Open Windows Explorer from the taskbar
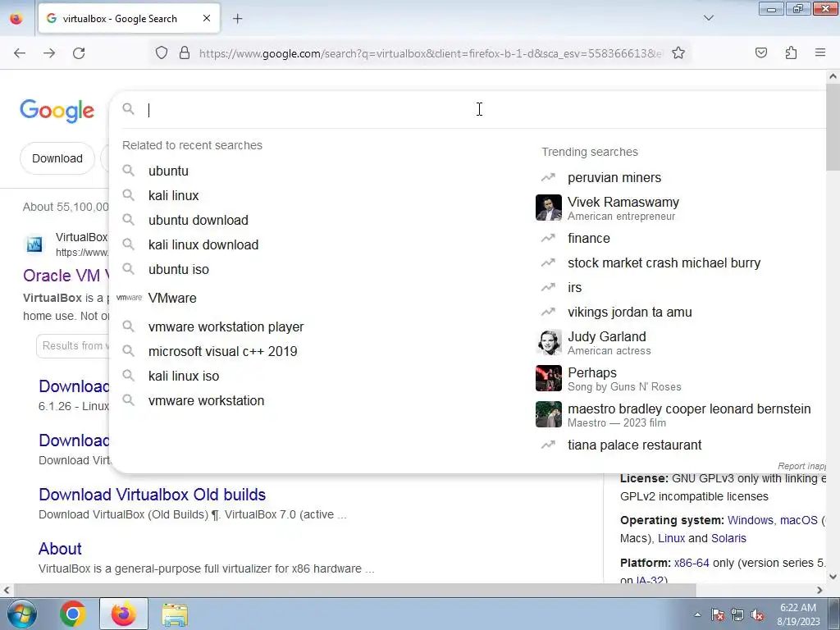 176,615
